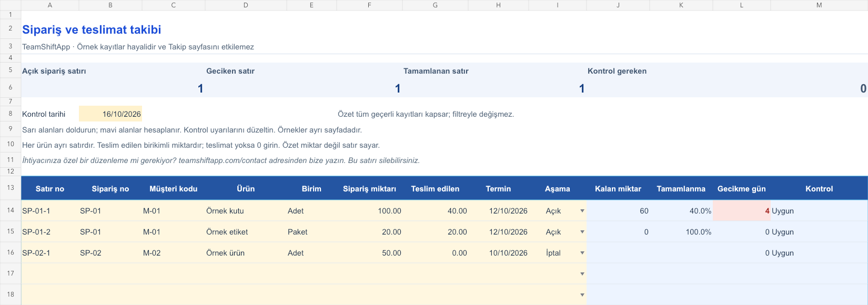Select the "Kontrol" header cell
Image resolution: width=868 pixels, height=305 pixels.
coord(819,189)
